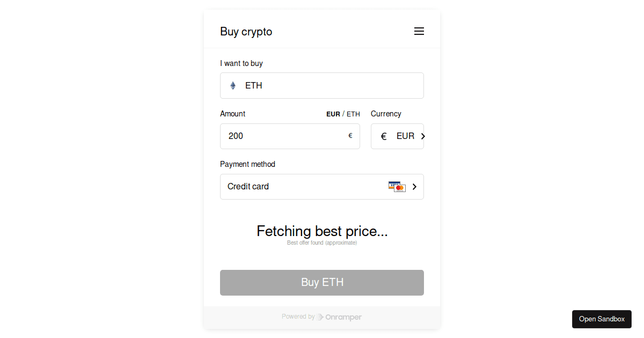Viewport: 644px width, 338px height.
Task: Click the Ethereum logo icon
Action: [x=233, y=86]
